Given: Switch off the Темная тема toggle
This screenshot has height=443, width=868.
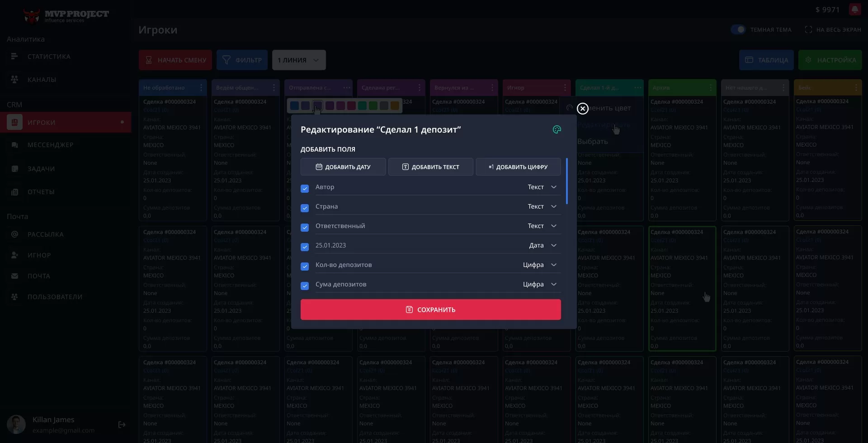Looking at the screenshot, I should pos(738,30).
